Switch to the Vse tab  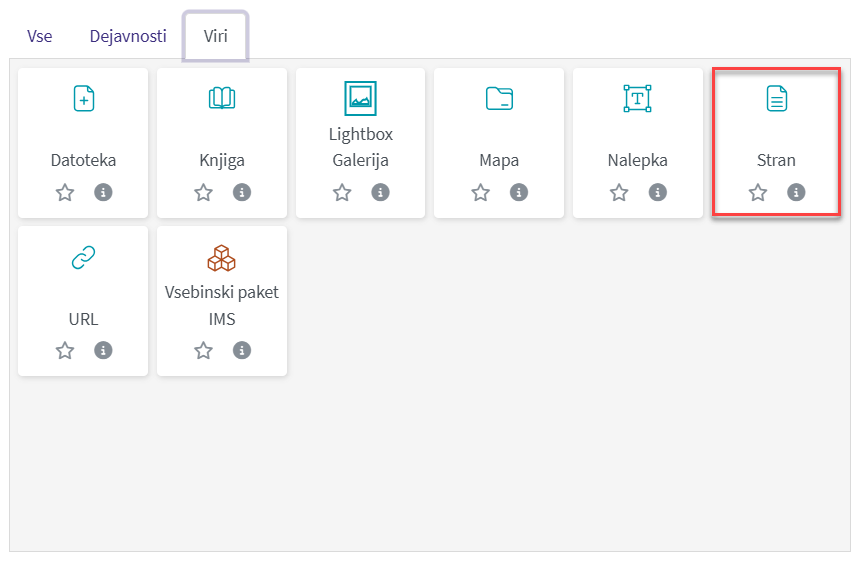[40, 37]
